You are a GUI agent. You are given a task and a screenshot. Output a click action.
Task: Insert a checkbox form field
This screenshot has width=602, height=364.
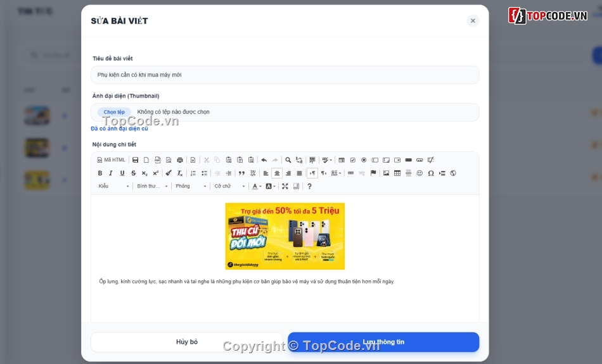[352, 160]
